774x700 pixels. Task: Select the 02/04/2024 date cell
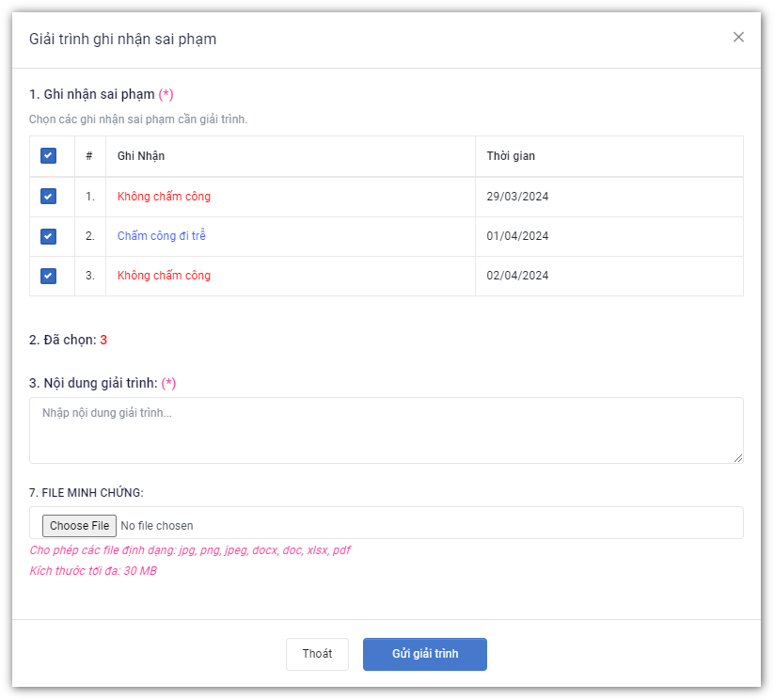[517, 276]
